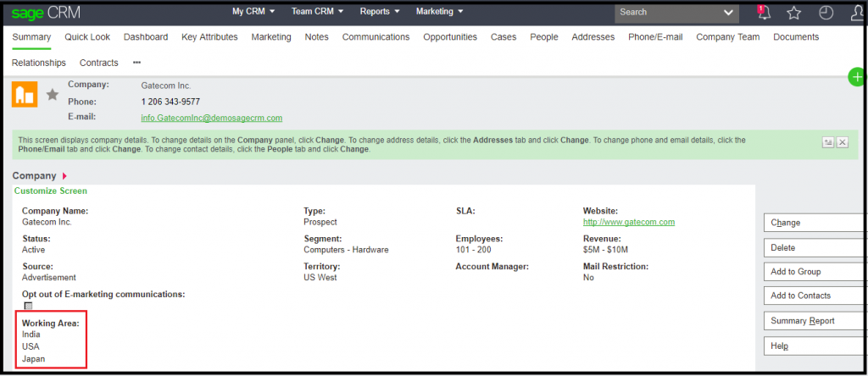
Task: Open the info.GatecomInc email link
Action: click(212, 118)
